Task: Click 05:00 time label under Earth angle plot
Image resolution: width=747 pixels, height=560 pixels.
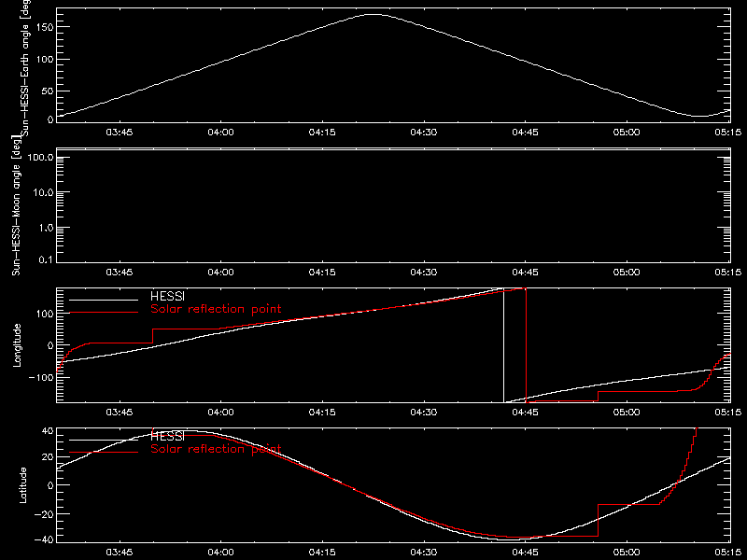Action: pos(627,133)
